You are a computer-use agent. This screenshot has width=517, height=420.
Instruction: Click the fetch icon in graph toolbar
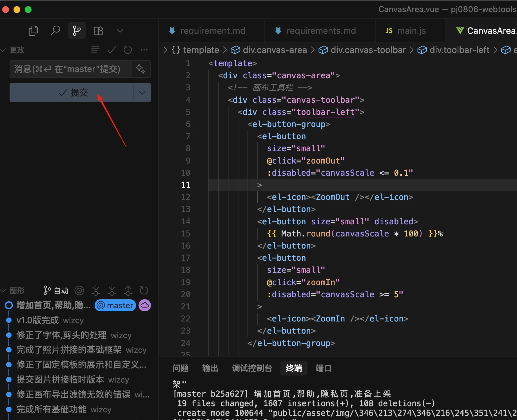click(x=96, y=291)
